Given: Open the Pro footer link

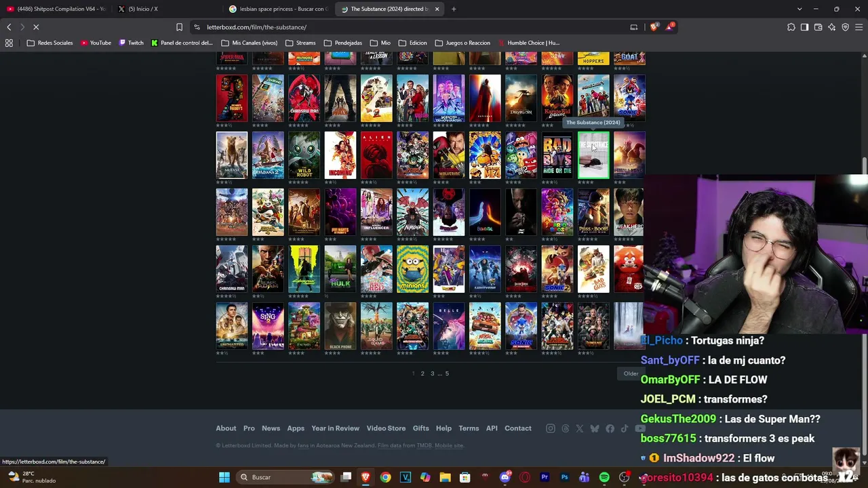Looking at the screenshot, I should coord(249,428).
